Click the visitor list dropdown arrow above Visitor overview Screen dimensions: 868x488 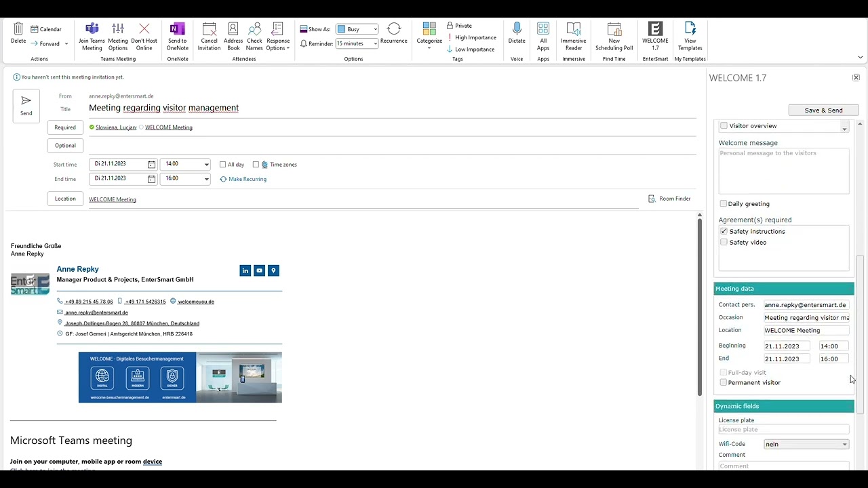844,127
